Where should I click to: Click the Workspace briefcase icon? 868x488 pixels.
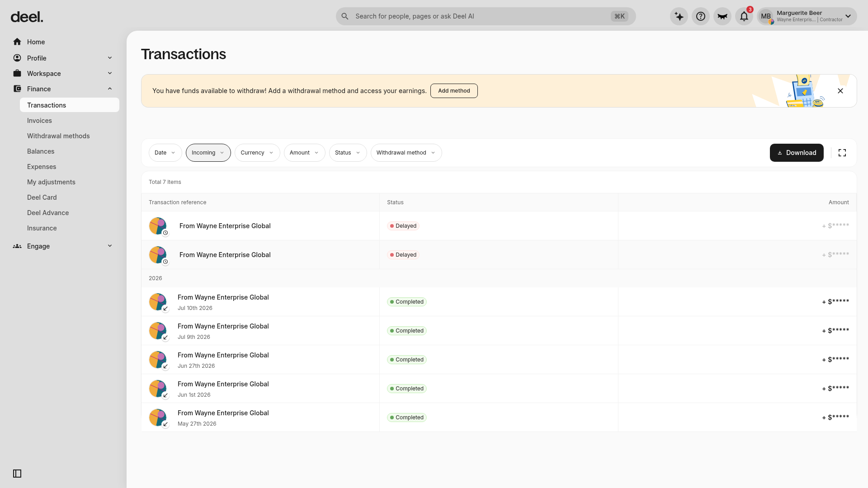17,73
